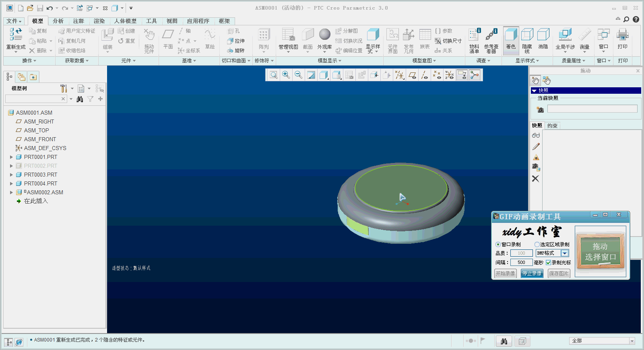Toggle point display in the graphics toolbar
This screenshot has height=350, width=644.
tap(437, 75)
